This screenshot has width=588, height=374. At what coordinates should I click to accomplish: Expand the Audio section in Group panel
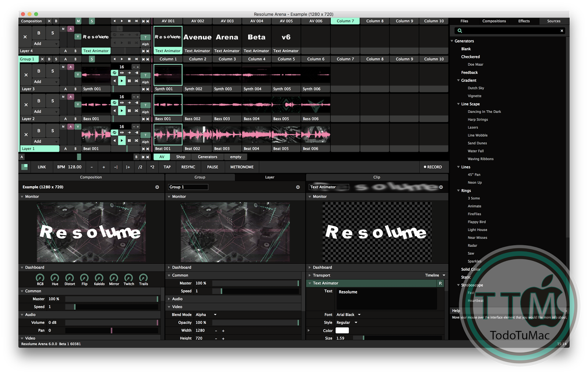169,299
